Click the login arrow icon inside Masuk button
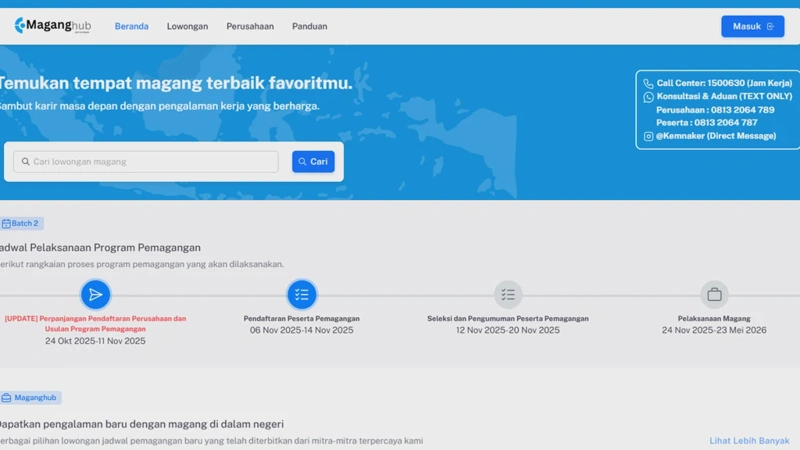This screenshot has width=800, height=450. tap(770, 26)
